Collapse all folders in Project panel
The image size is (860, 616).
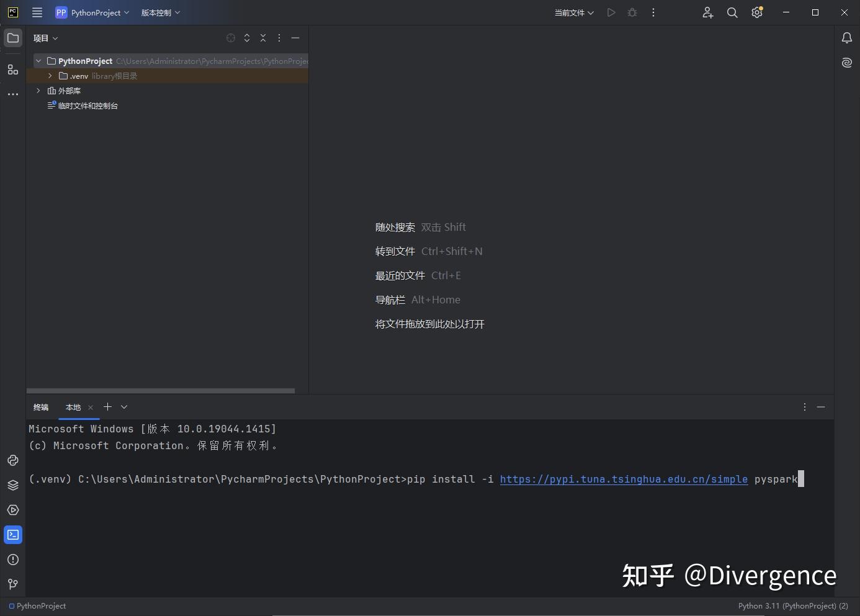tap(263, 38)
